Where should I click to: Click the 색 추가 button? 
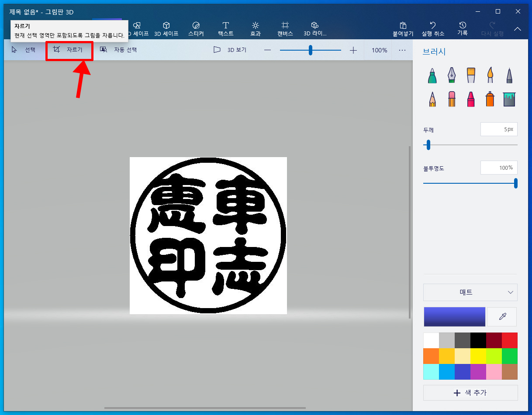point(470,393)
